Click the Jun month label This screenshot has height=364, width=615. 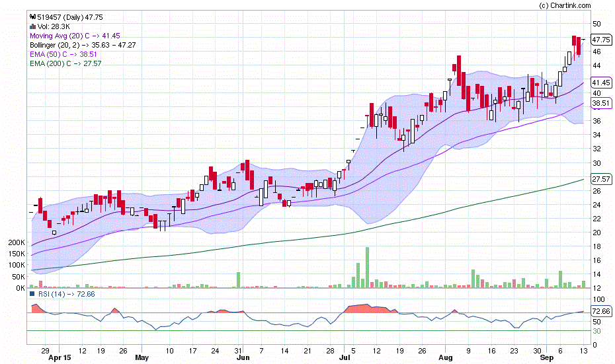click(x=243, y=357)
